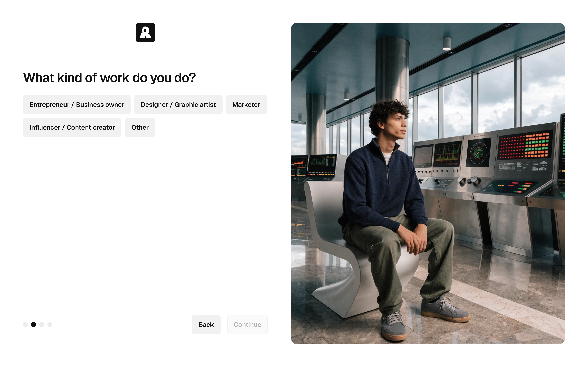Click the active second progress dot
Viewport: 588px width, 367px height.
[33, 325]
